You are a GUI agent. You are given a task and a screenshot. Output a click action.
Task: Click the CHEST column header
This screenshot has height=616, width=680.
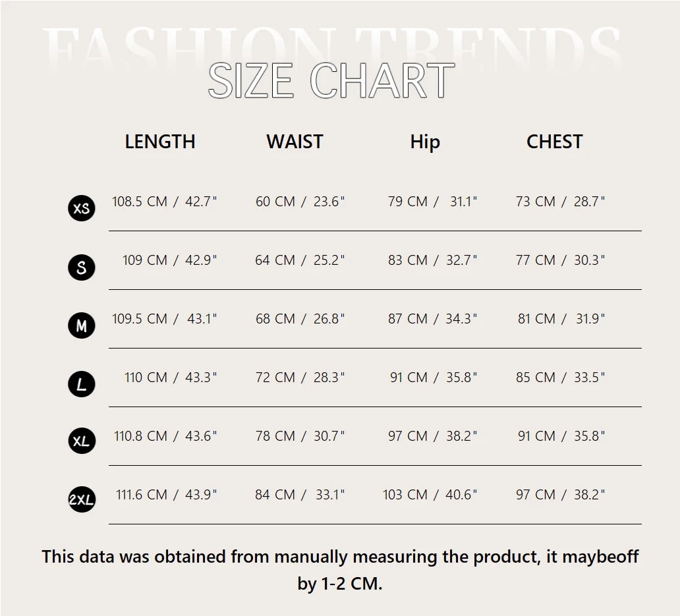(x=555, y=142)
